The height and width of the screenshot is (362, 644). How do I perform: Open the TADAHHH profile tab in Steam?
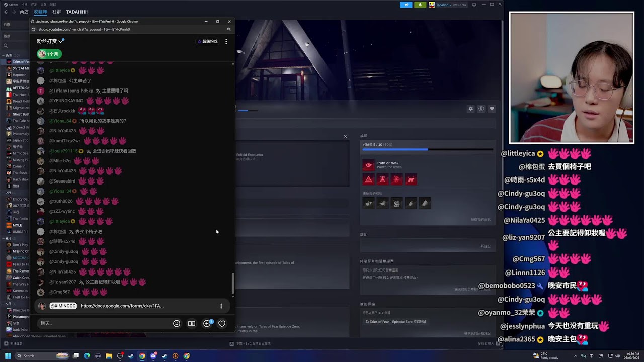(77, 12)
